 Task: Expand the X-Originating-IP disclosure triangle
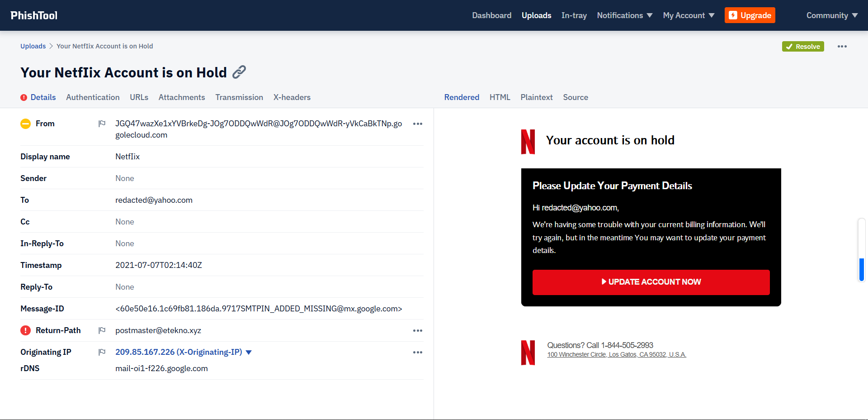pyautogui.click(x=249, y=352)
